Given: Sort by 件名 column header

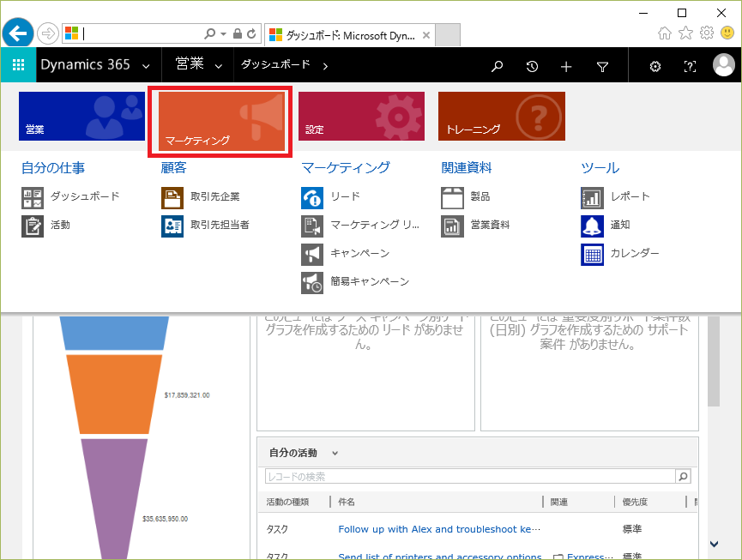Looking at the screenshot, I should (x=347, y=502).
